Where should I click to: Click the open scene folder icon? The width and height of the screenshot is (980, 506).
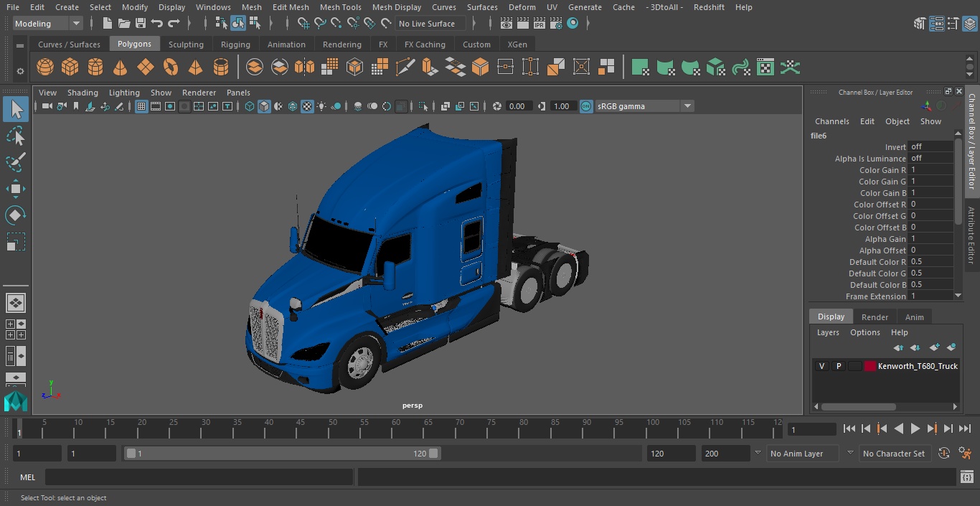(124, 24)
